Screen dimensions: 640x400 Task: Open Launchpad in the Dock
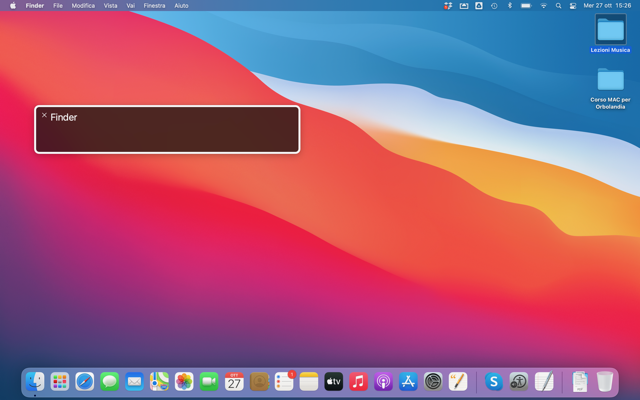[60, 382]
